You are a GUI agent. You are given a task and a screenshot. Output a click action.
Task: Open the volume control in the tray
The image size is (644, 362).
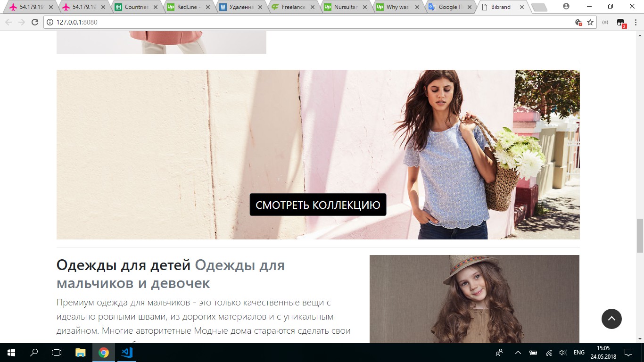click(562, 353)
